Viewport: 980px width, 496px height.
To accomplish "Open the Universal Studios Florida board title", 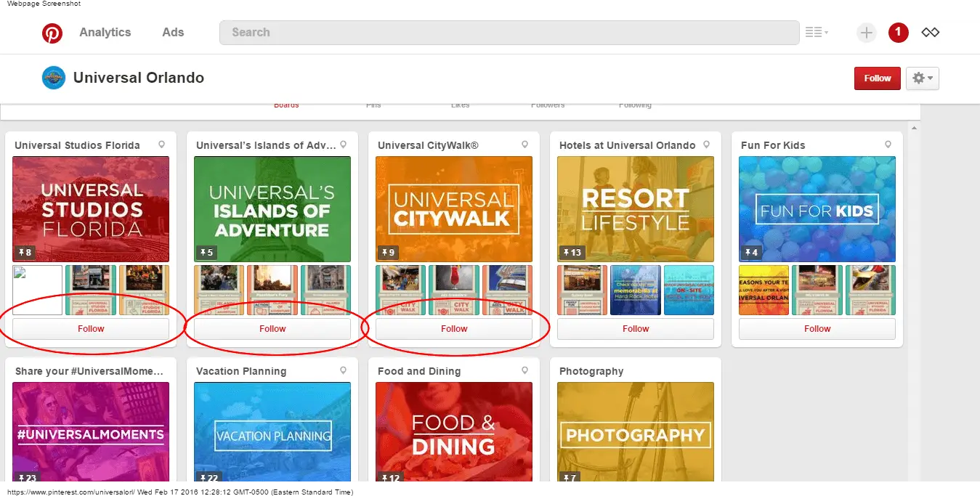I will 77,145.
